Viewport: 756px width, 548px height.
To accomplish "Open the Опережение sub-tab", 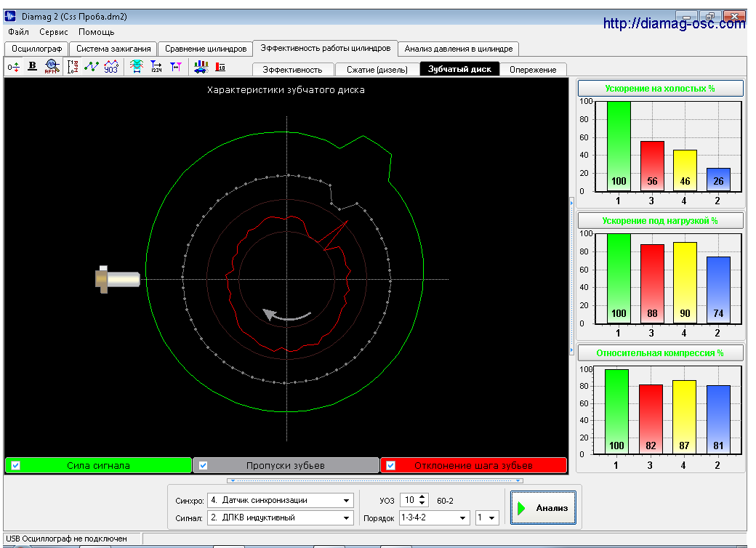I will tap(533, 69).
